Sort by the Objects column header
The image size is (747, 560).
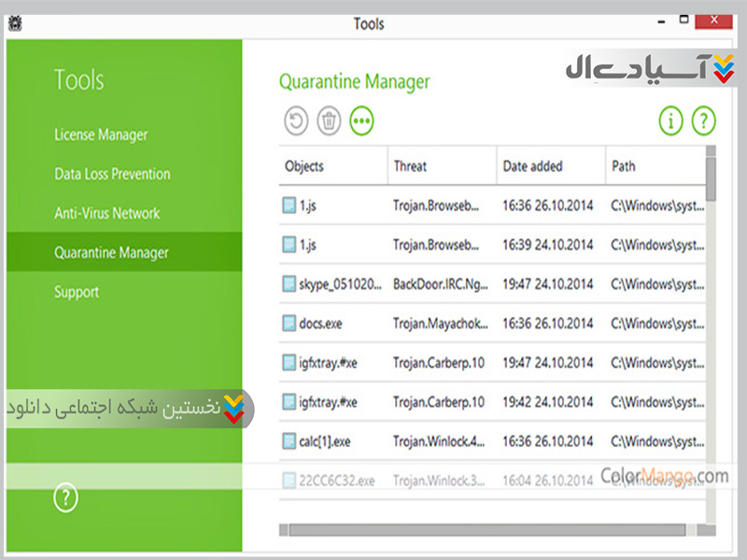304,166
